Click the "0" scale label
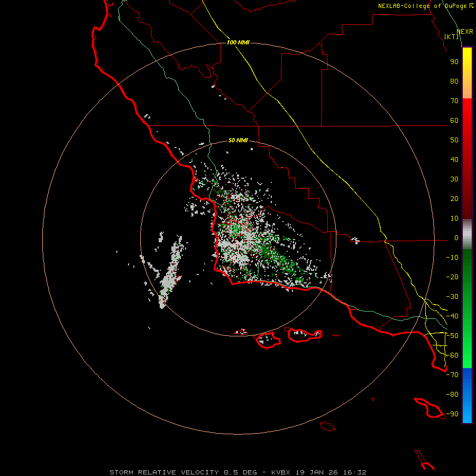The image size is (476, 476). tap(456, 238)
